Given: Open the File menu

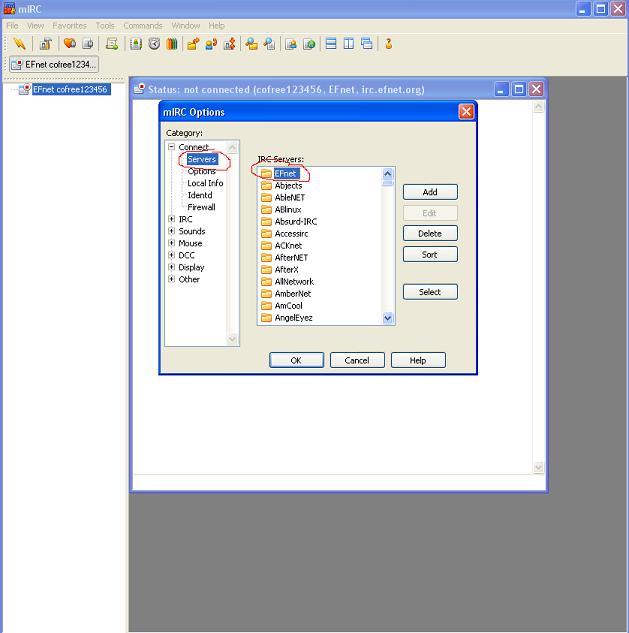Looking at the screenshot, I should coord(12,25).
